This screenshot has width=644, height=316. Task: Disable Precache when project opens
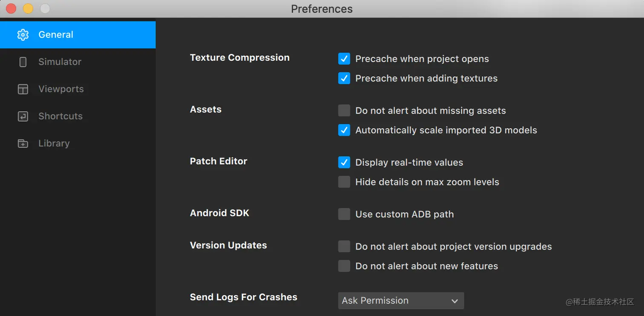(x=344, y=59)
